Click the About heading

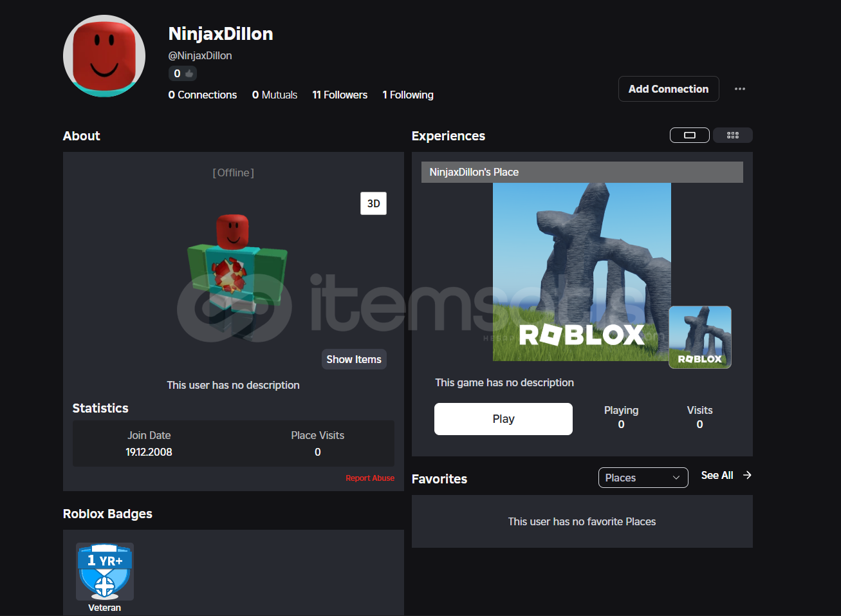[82, 136]
